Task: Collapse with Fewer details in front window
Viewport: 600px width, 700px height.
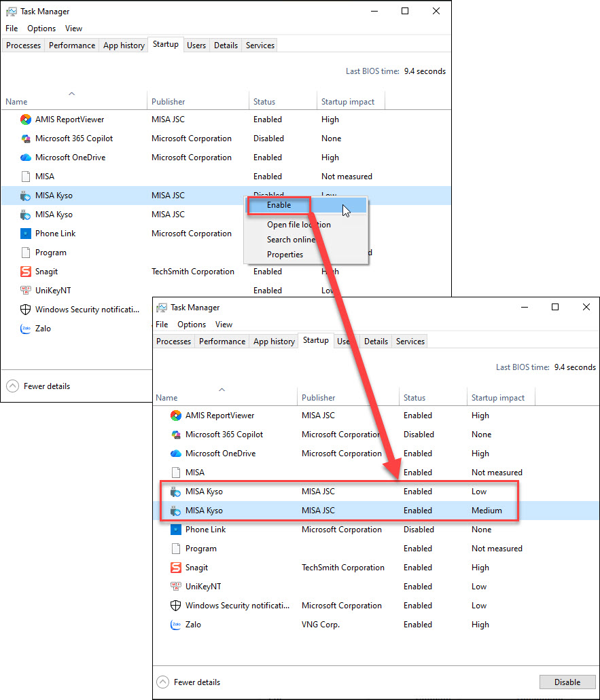Action: [188, 682]
